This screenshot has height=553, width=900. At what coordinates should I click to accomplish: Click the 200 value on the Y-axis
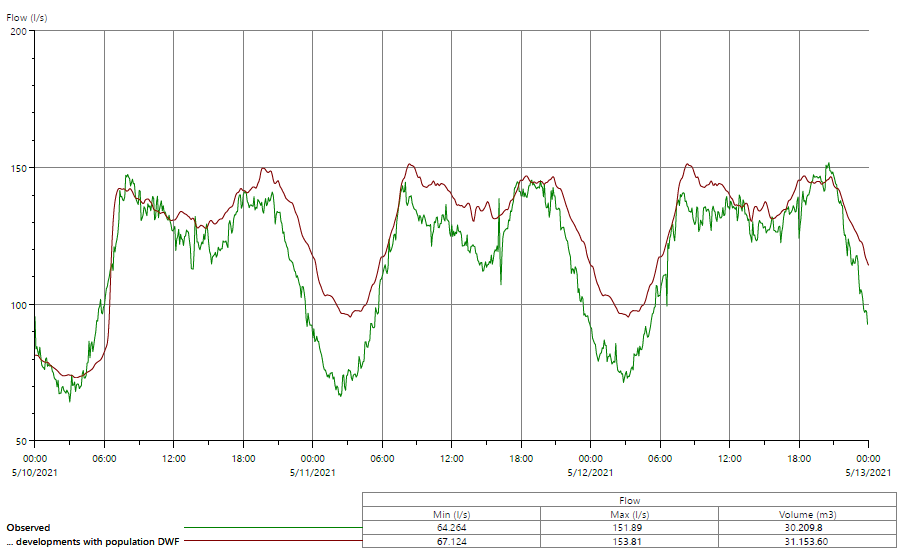pos(20,31)
